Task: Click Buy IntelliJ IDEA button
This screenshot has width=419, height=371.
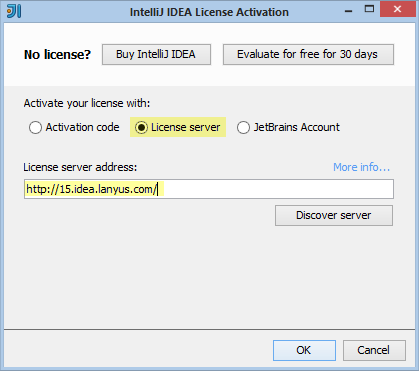Action: coord(156,54)
